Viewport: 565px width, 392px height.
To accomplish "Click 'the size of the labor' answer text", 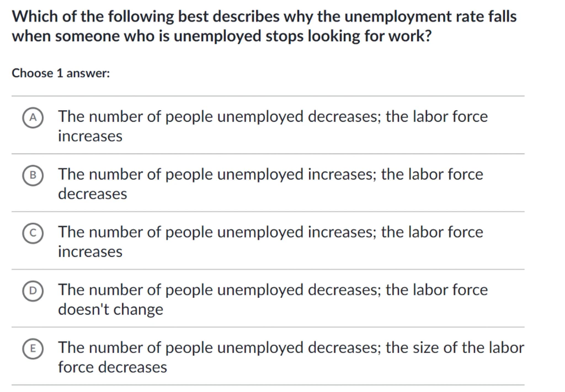I will pos(455,348).
